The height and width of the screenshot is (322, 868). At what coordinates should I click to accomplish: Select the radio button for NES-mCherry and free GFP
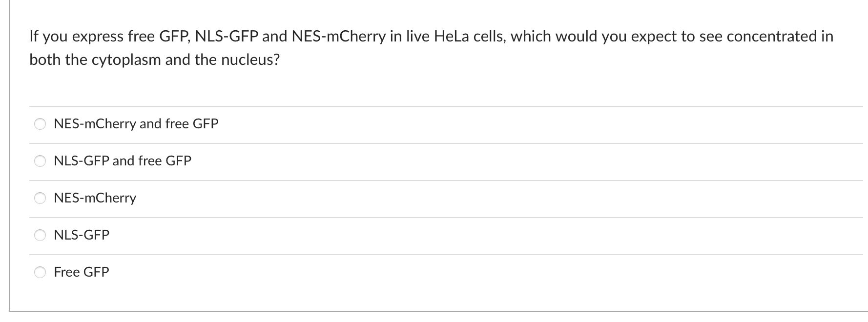(x=41, y=124)
